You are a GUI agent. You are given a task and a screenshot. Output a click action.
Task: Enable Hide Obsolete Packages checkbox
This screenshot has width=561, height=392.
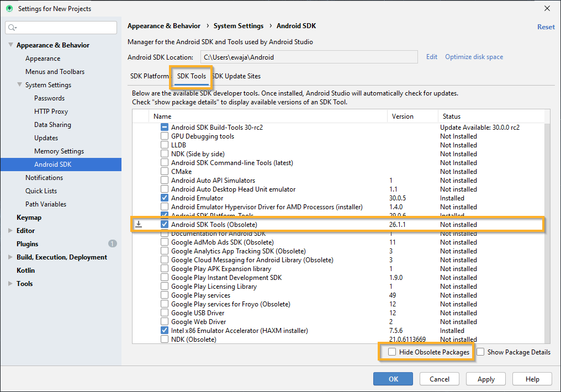(392, 352)
